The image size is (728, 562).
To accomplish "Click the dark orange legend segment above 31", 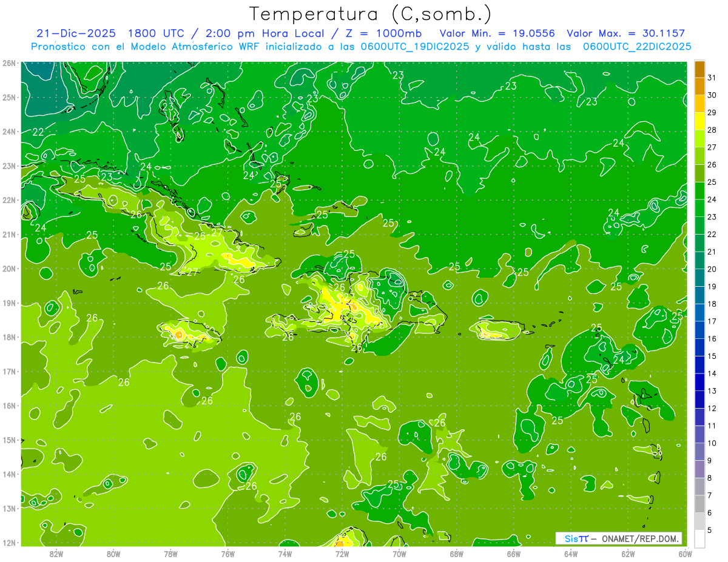I will pyautogui.click(x=699, y=69).
